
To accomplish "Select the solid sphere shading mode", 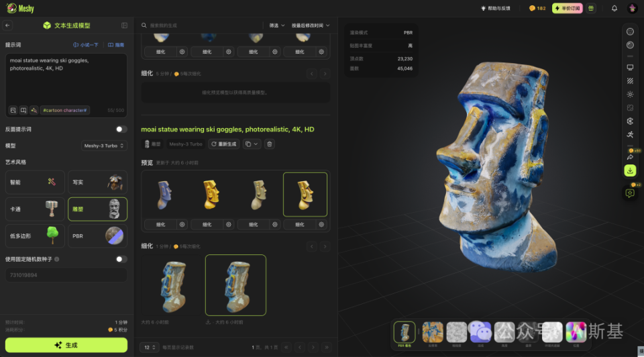I will tap(630, 45).
